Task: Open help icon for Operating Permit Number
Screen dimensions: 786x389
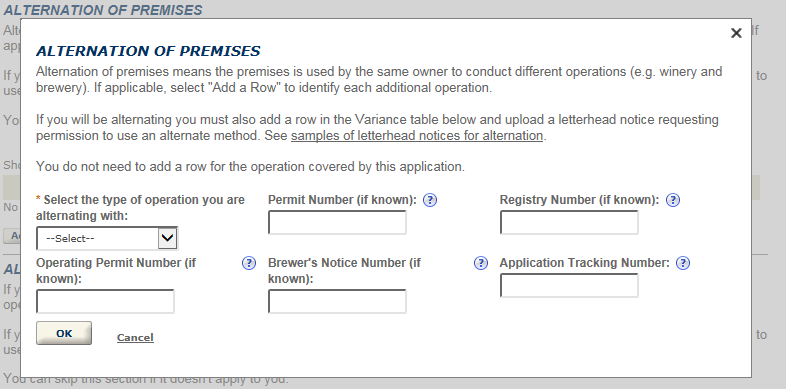Action: click(x=249, y=263)
